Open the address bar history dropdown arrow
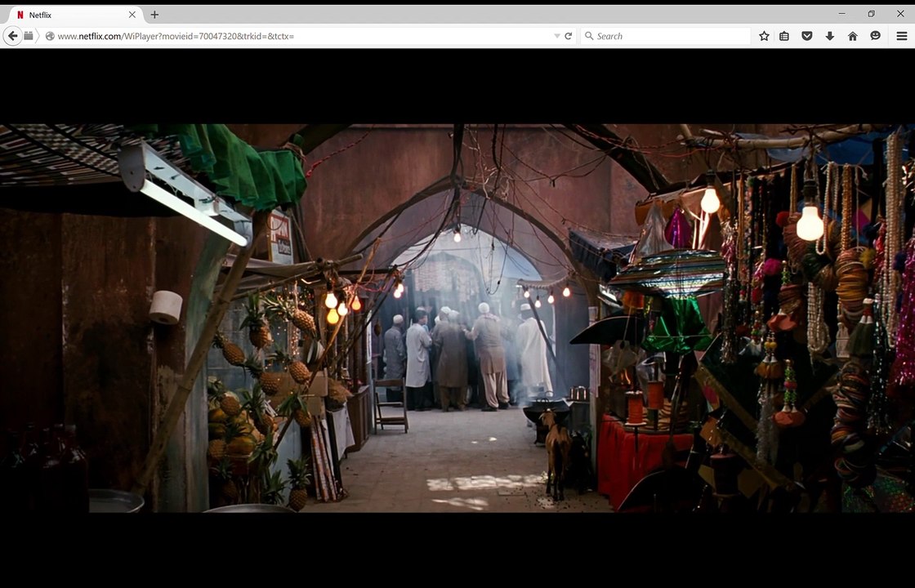Image resolution: width=915 pixels, height=588 pixels. pyautogui.click(x=556, y=36)
